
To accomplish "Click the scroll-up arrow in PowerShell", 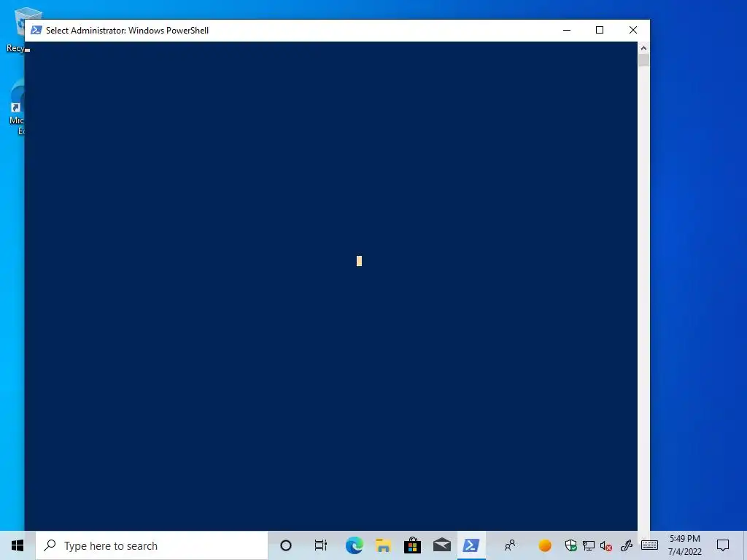I will point(643,48).
